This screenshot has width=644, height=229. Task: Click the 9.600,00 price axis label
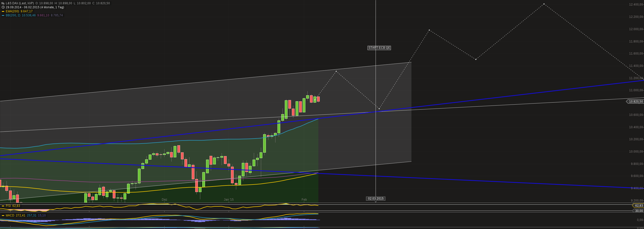point(636,176)
